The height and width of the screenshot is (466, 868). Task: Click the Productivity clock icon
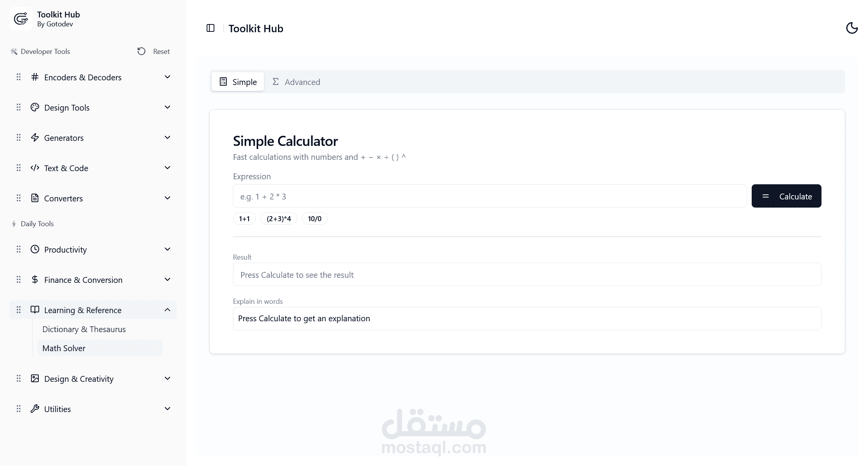(x=35, y=249)
